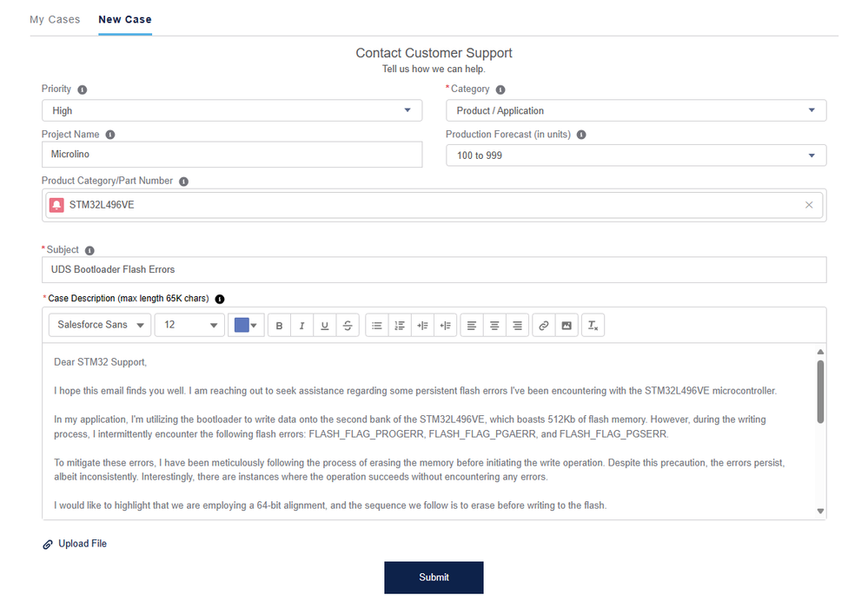The width and height of the screenshot is (868, 608).
Task: Click the Subject input field
Action: pos(434,269)
